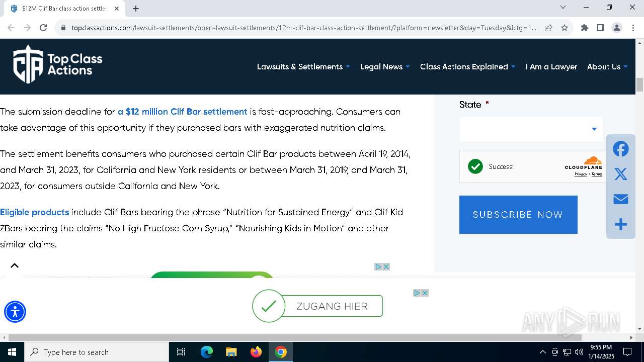This screenshot has height=362, width=644.
Task: Expand About Us menu
Action: pos(607,67)
